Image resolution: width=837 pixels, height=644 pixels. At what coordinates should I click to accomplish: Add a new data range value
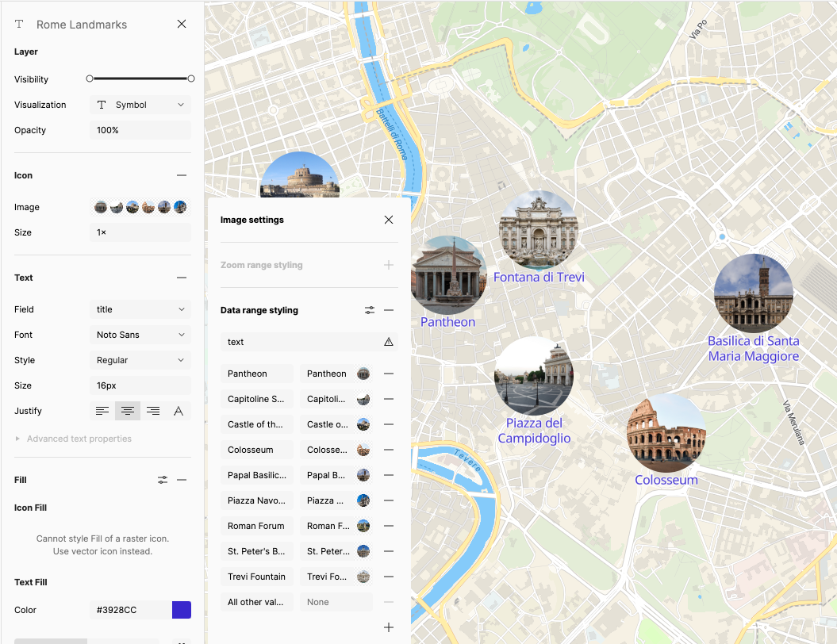coord(389,627)
